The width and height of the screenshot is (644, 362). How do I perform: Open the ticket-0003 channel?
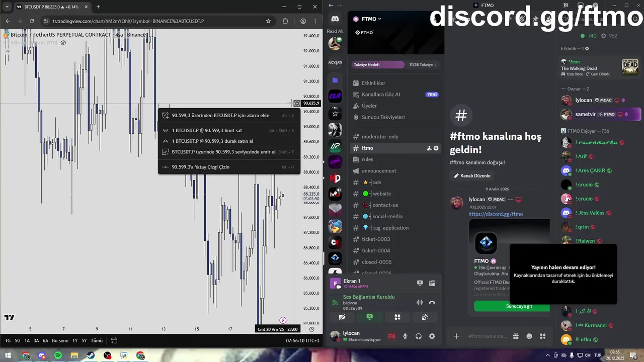pos(395,239)
